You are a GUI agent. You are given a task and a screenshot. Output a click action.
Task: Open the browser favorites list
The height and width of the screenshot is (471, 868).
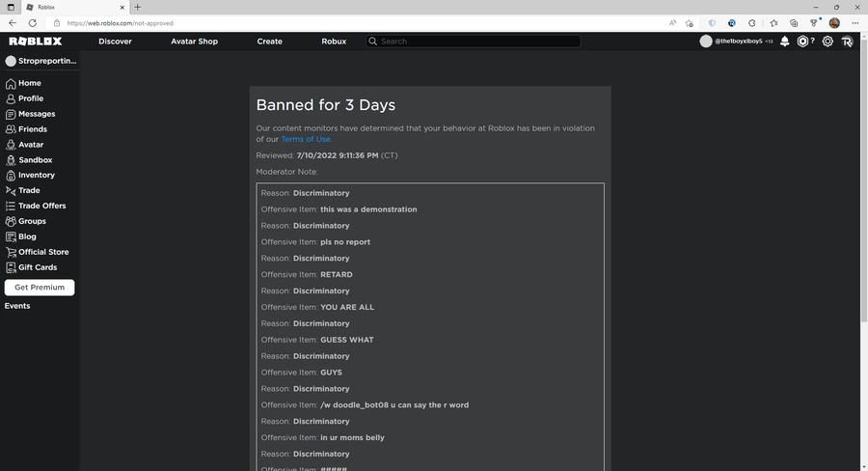(x=773, y=23)
